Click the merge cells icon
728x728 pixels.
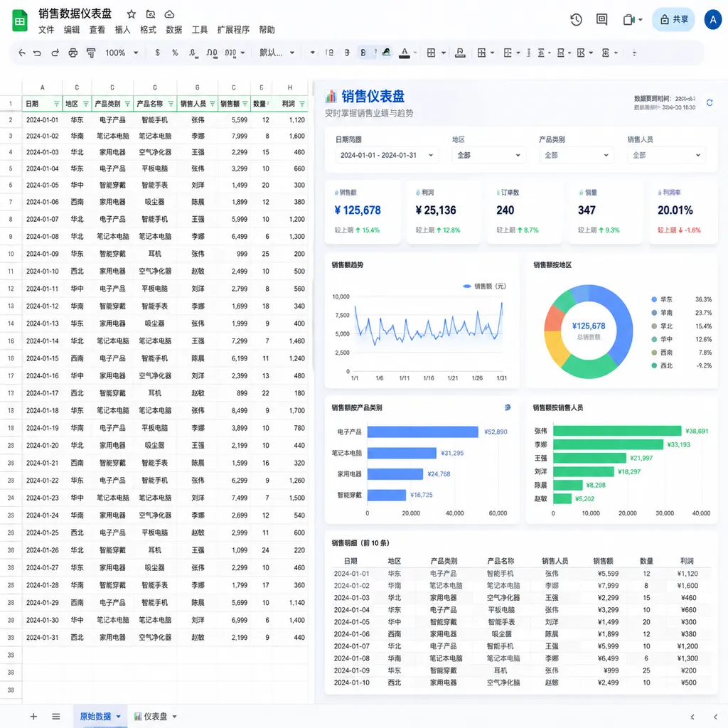(x=481, y=53)
